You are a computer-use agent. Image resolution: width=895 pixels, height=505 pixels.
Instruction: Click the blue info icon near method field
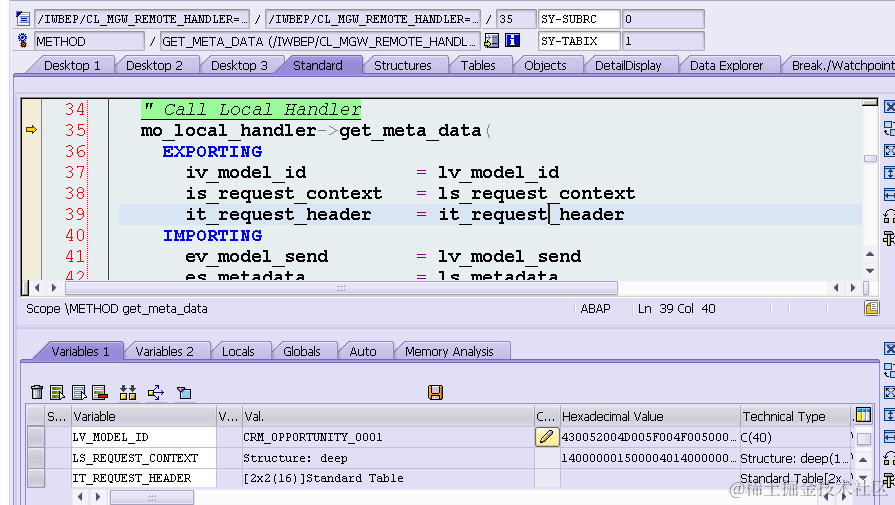pyautogui.click(x=513, y=41)
